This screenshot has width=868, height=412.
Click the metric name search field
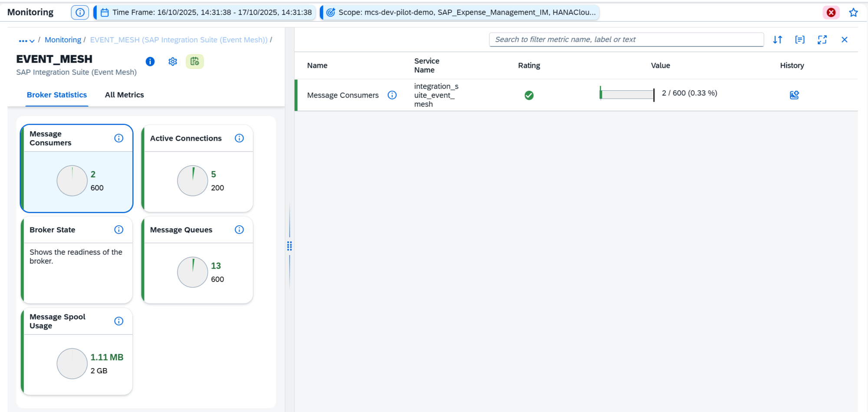pyautogui.click(x=626, y=40)
